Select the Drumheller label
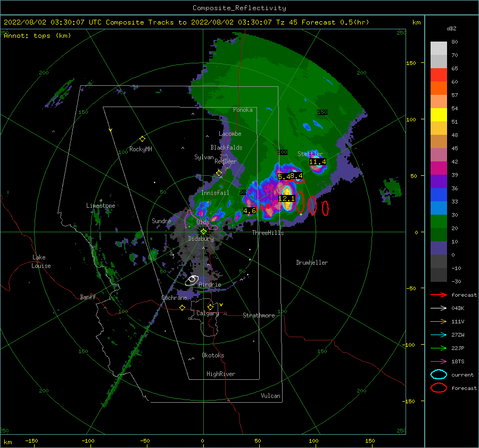Viewport: 479px width, 448px height. [312, 263]
